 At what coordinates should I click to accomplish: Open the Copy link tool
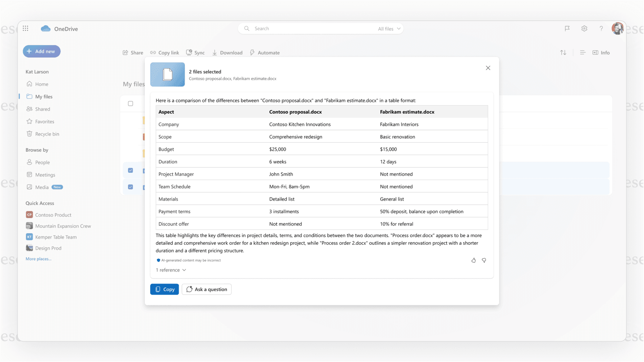[164, 52]
